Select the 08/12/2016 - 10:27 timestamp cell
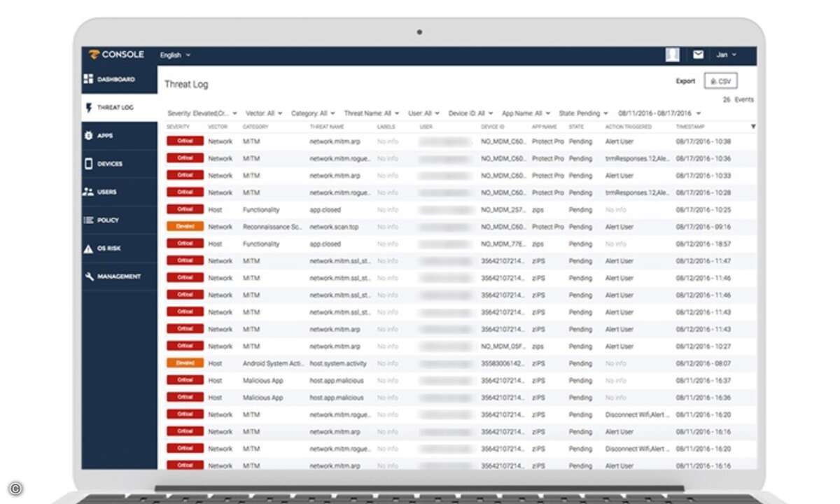The image size is (840, 504). [703, 346]
